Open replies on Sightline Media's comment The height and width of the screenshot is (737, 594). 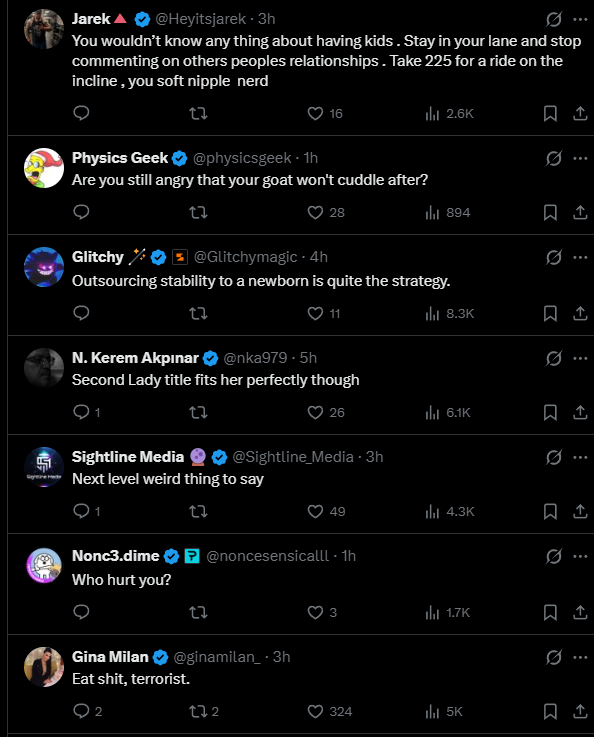[x=87, y=511]
